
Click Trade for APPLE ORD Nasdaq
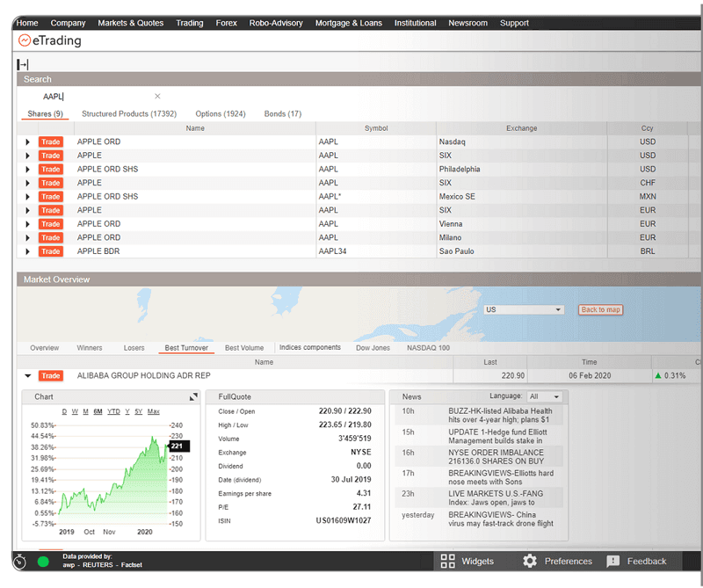[51, 142]
